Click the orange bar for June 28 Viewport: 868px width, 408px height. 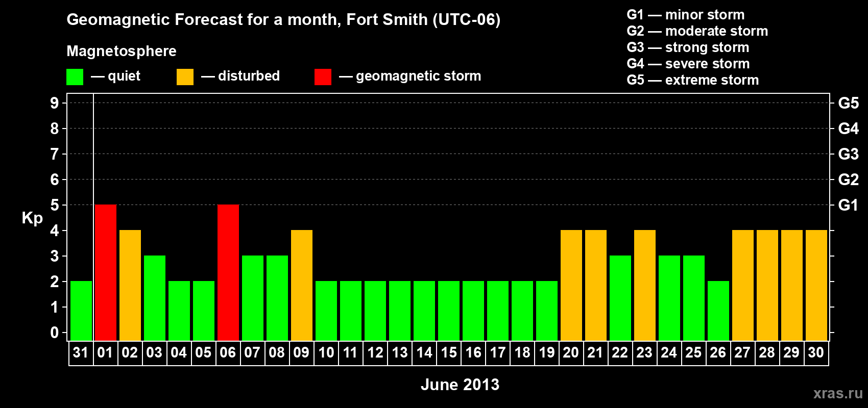pyautogui.click(x=767, y=285)
